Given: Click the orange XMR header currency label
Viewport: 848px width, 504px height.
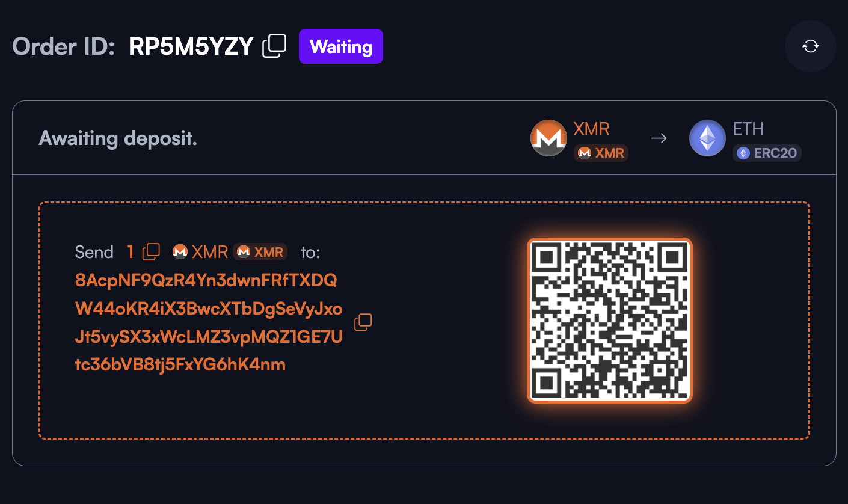Looking at the screenshot, I should pos(592,129).
